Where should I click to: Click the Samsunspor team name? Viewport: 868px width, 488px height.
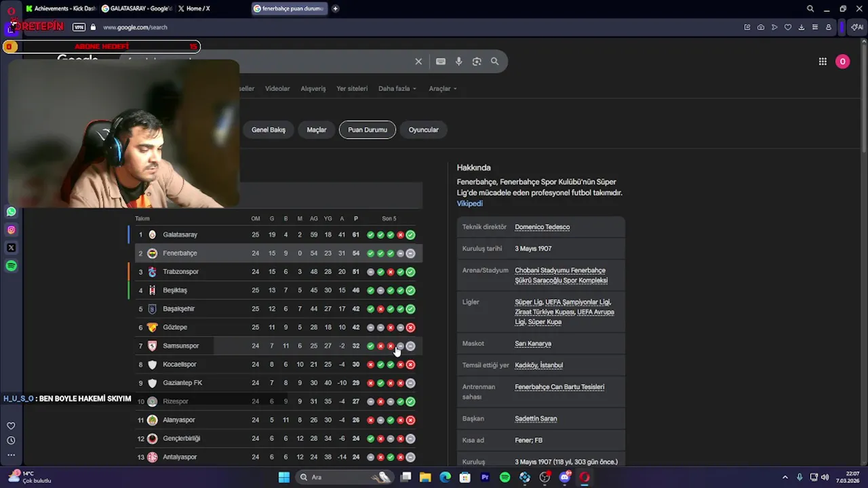pos(181,346)
